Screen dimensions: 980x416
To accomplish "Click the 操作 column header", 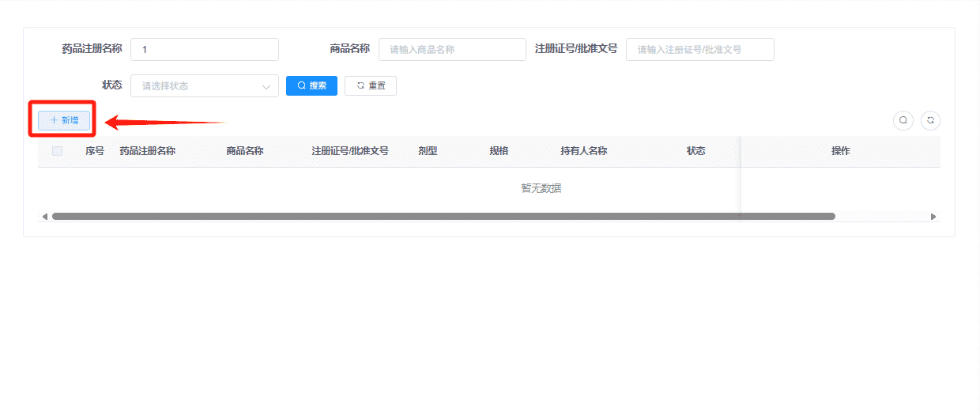I will click(840, 151).
